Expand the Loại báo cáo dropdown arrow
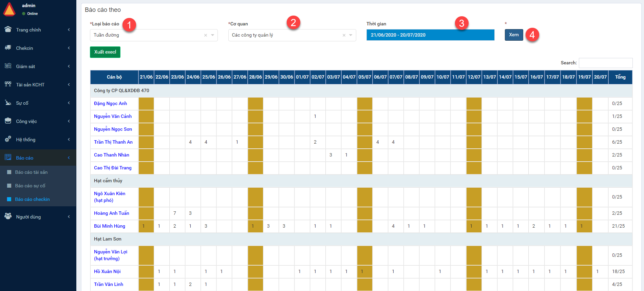 click(213, 35)
